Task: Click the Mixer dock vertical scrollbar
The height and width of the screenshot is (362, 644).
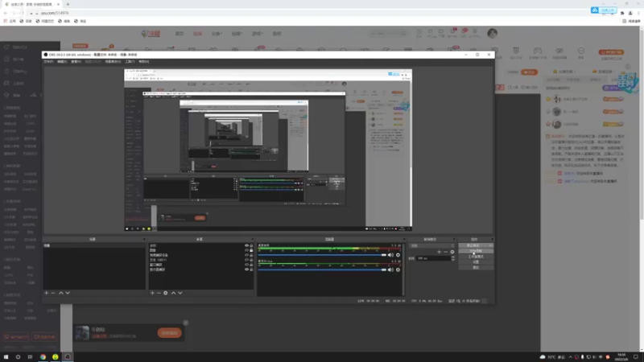Action: (404, 269)
